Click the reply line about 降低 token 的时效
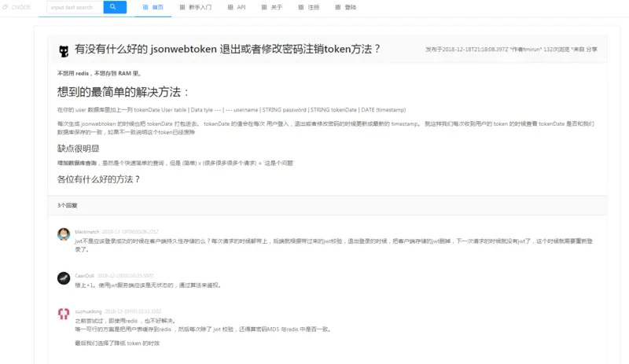 pyautogui.click(x=117, y=343)
